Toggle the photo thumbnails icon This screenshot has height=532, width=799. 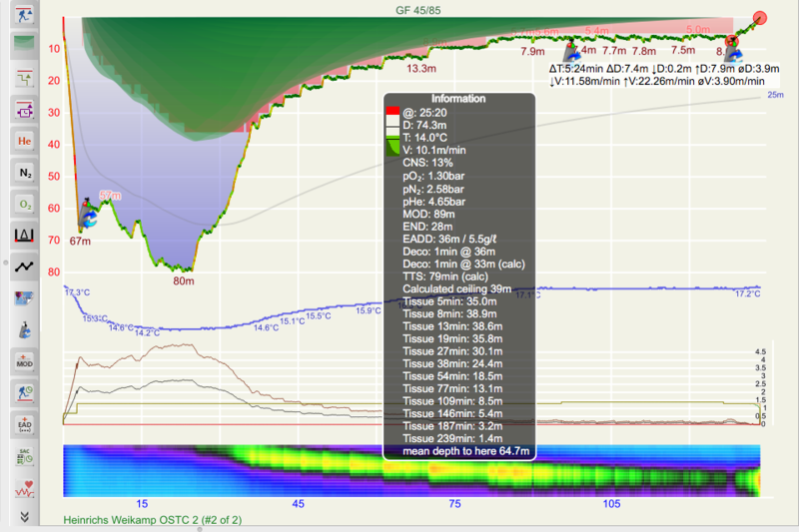24,297
